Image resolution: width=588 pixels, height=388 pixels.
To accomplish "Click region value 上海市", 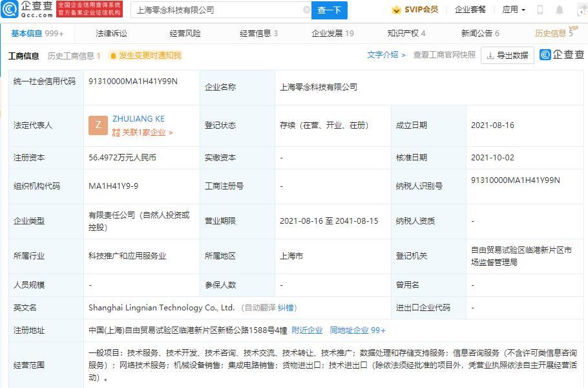I will (291, 256).
